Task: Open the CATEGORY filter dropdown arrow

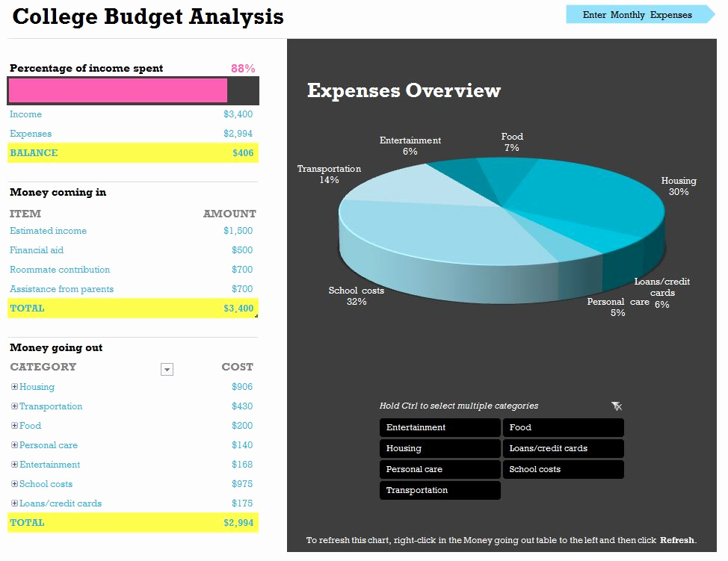Action: pos(167,369)
